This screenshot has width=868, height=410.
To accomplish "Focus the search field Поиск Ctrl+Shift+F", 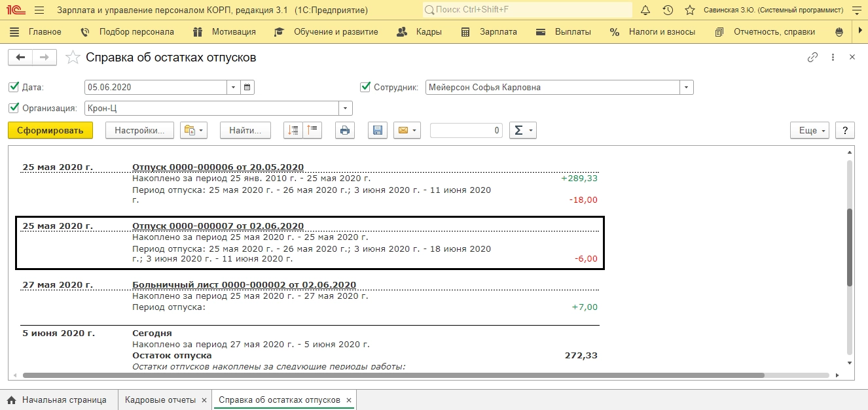I will [x=527, y=10].
